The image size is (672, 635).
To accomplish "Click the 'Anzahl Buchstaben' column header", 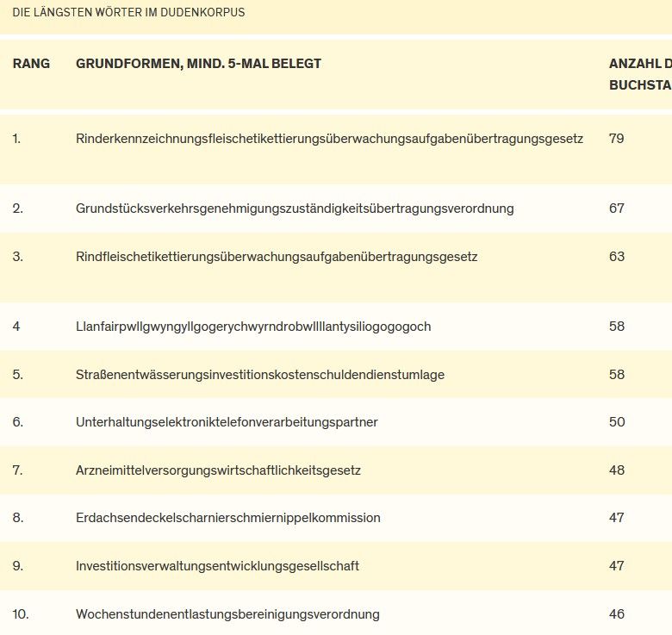I will click(x=639, y=75).
